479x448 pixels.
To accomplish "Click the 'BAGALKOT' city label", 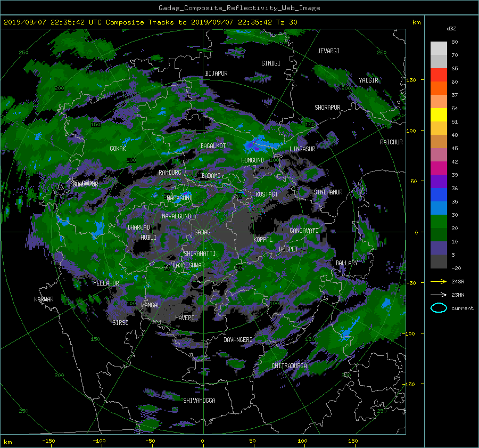I will click(x=213, y=146).
